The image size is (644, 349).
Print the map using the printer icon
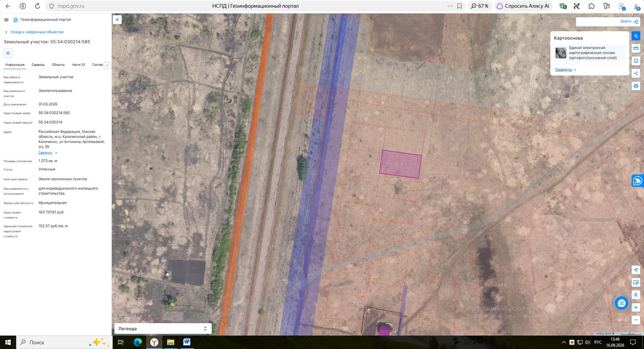click(636, 86)
